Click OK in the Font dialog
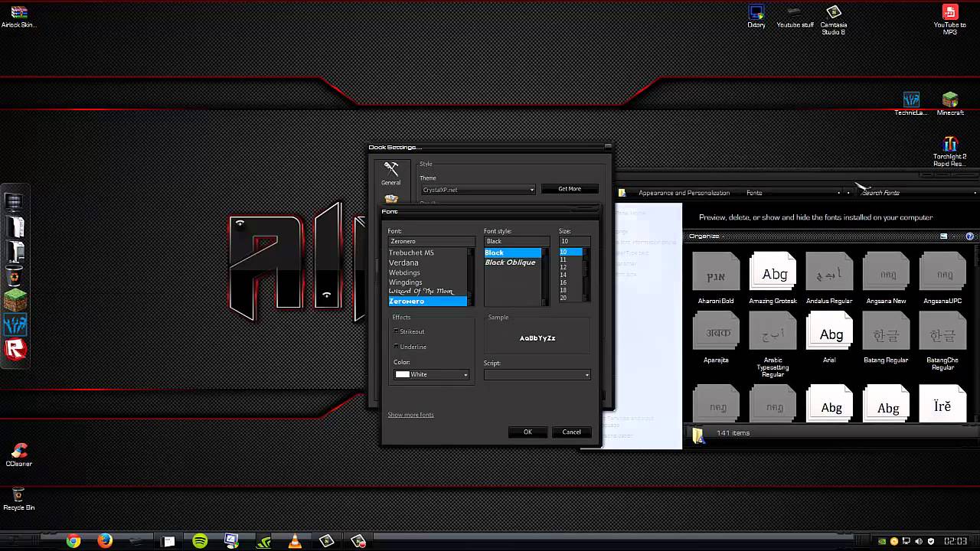 [x=528, y=432]
